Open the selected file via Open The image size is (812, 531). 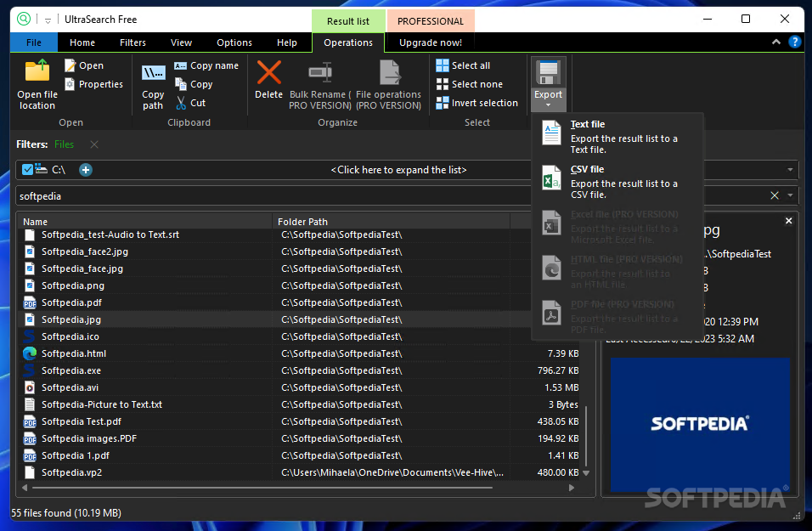84,65
